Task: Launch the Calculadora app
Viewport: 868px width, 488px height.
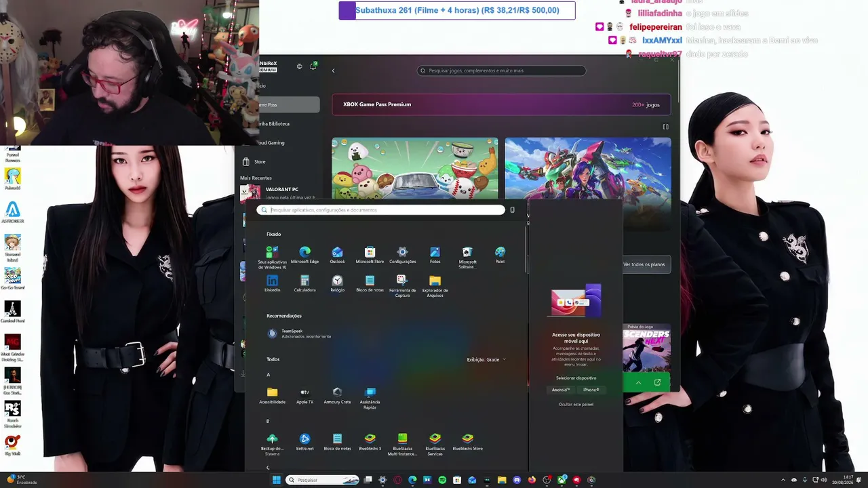Action: point(304,283)
